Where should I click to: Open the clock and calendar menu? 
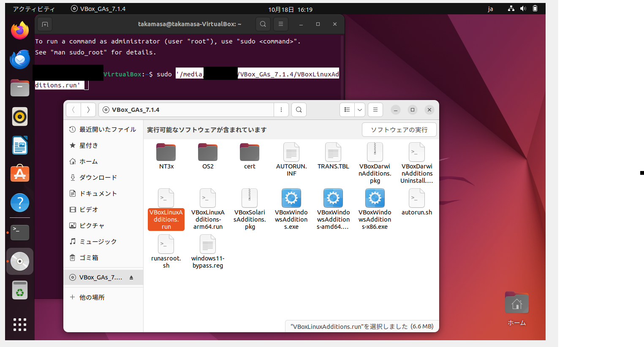pos(291,9)
